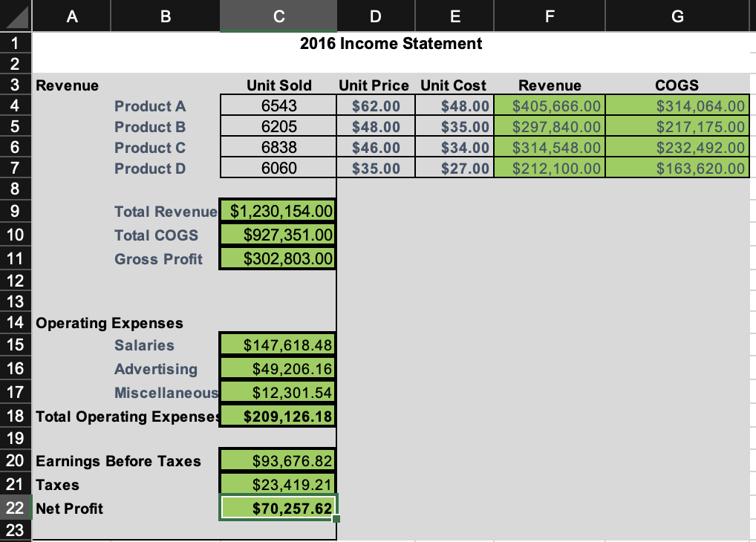The image size is (756, 542).
Task: Click the Total Revenue label
Action: (x=166, y=212)
